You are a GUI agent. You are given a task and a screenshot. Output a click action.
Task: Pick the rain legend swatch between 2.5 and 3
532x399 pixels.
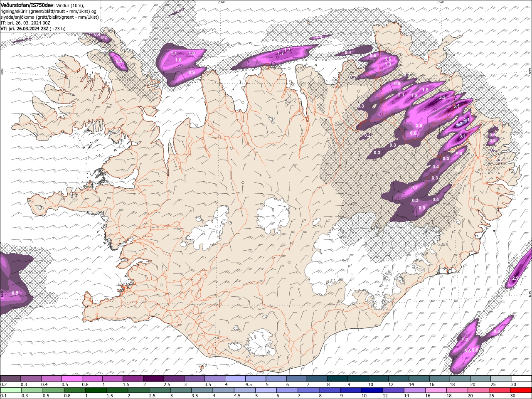coord(159,390)
